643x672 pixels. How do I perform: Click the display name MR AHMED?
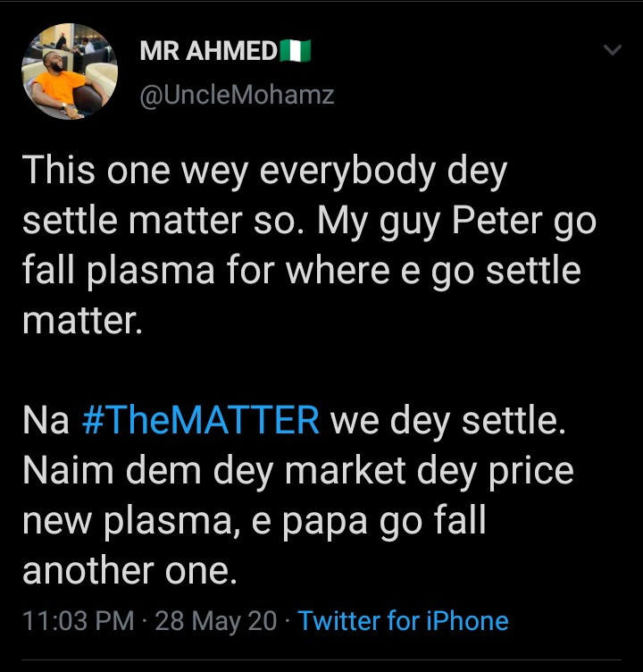(x=209, y=52)
